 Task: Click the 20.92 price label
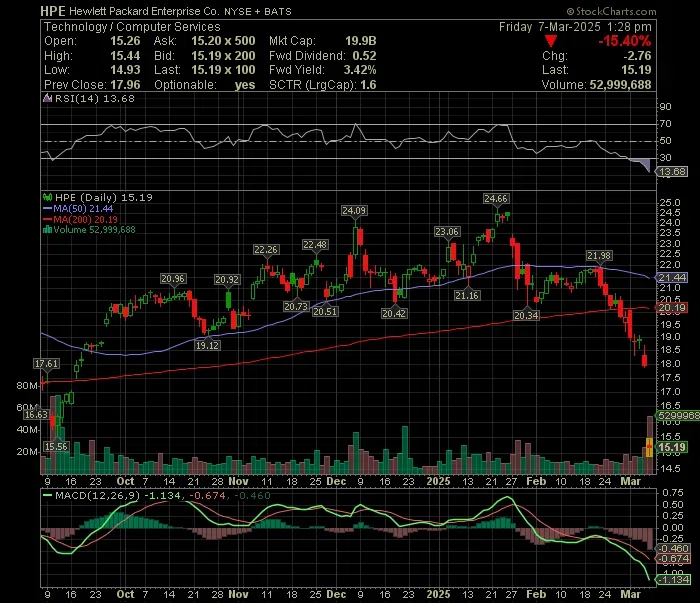[227, 280]
